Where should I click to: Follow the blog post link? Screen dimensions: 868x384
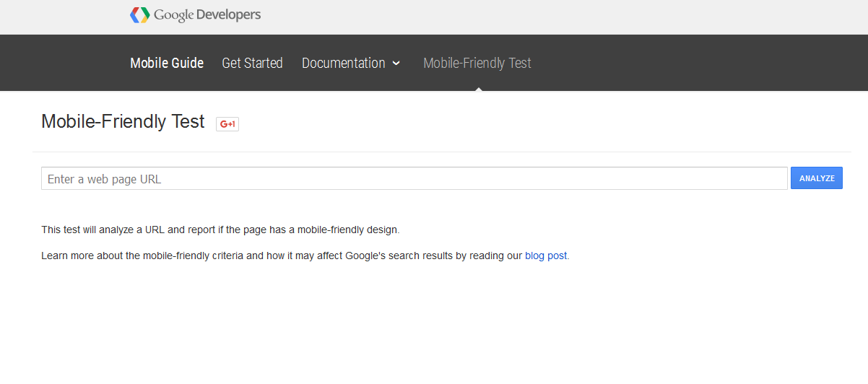click(546, 256)
